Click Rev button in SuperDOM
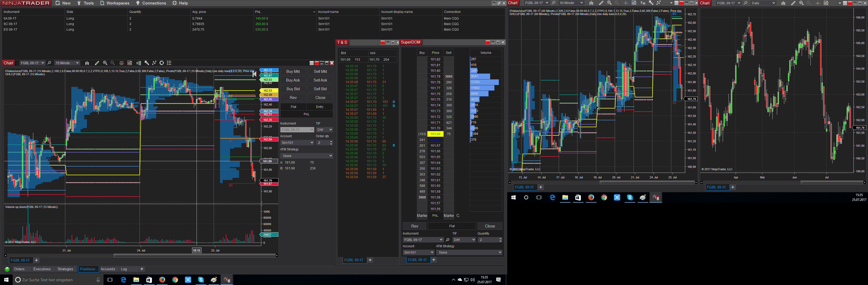The image size is (868, 285). [x=414, y=226]
